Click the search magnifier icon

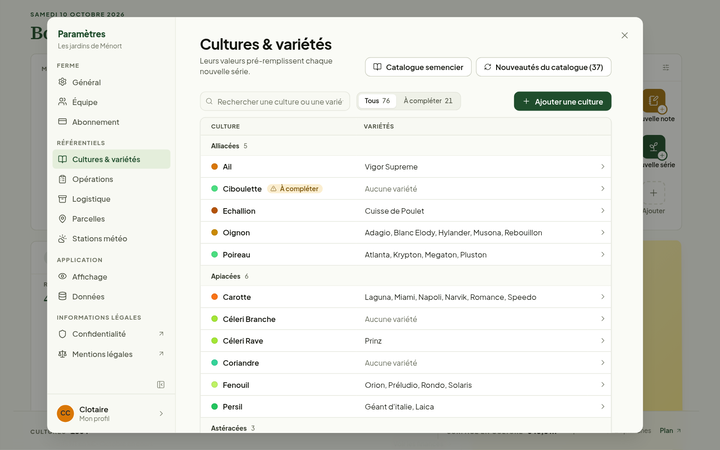(209, 101)
